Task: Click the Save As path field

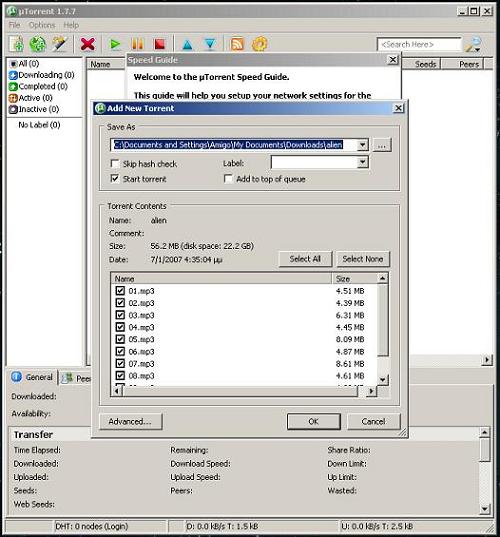Action: [234, 145]
